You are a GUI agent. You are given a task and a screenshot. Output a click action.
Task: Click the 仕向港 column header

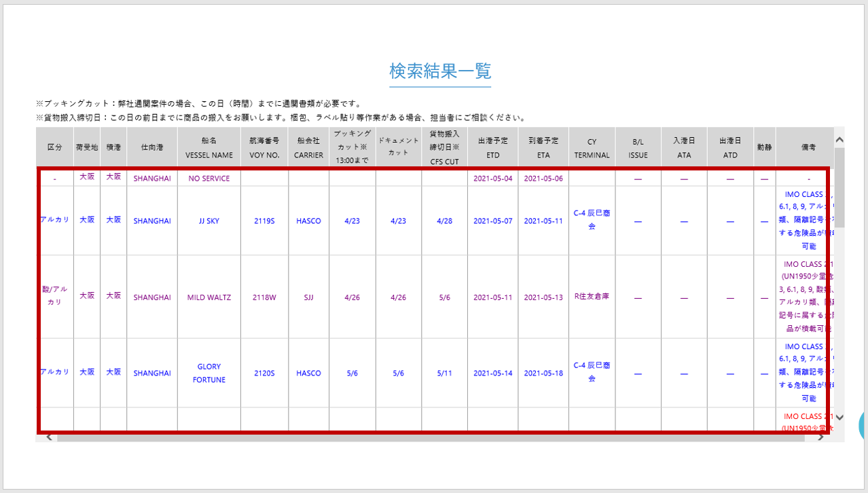point(152,147)
